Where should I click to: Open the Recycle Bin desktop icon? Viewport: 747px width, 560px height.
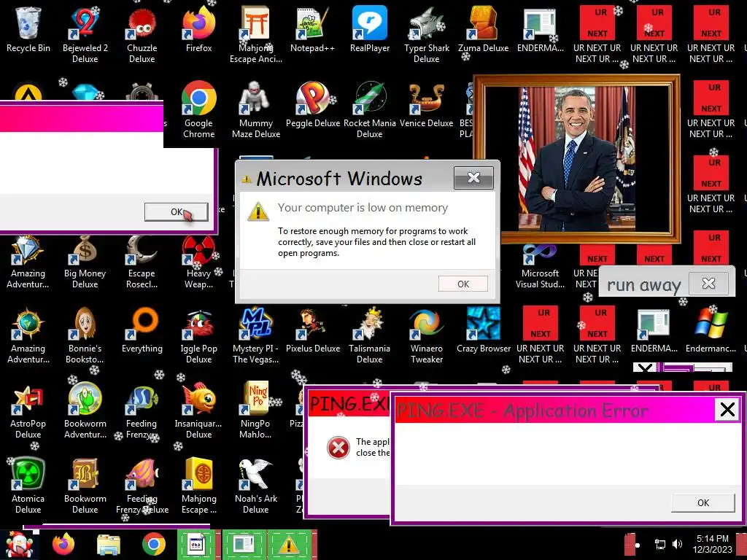coord(28,29)
